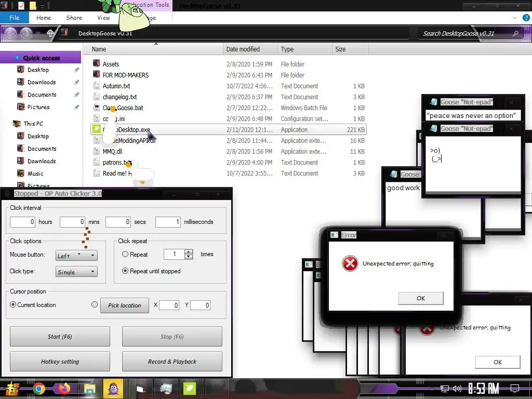This screenshot has height=399, width=532.
Task: Open the FOR MOD-MAKERS folder icon
Action: click(x=97, y=75)
